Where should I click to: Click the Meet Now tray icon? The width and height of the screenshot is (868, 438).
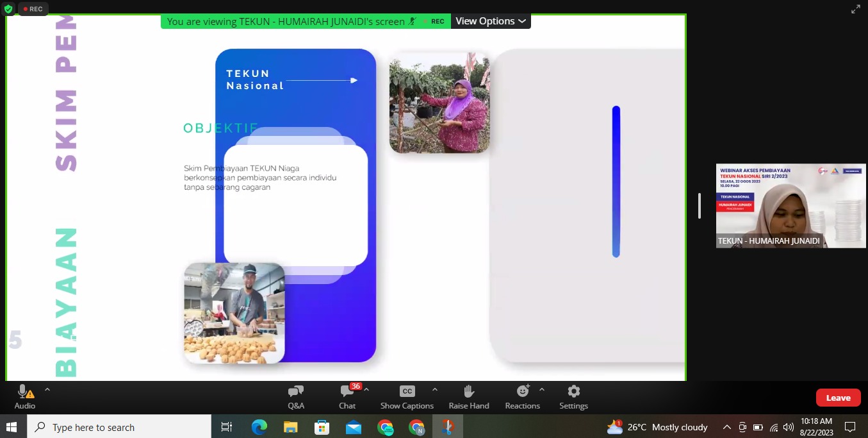pyautogui.click(x=742, y=427)
